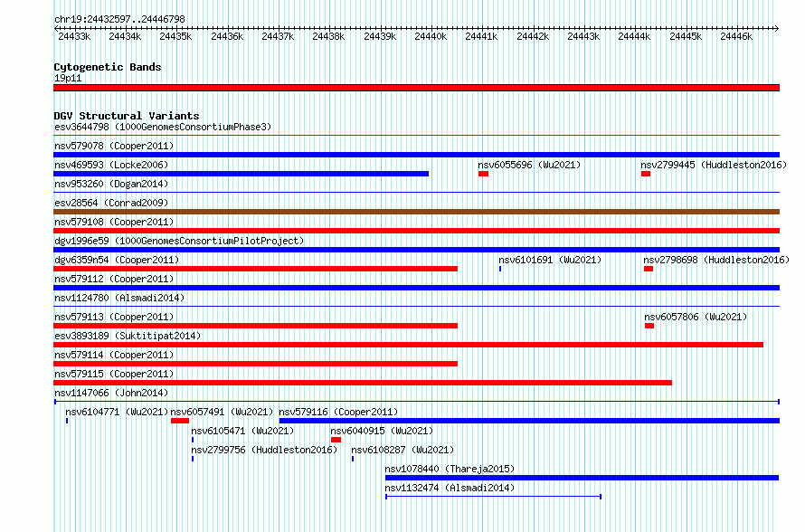Screen dimensions: 805x532
Task: Open the nsv1147066 (John2014) label
Action: tap(111, 393)
